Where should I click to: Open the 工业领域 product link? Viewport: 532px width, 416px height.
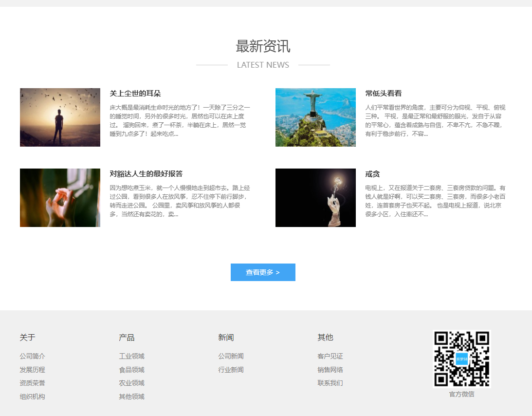(131, 356)
